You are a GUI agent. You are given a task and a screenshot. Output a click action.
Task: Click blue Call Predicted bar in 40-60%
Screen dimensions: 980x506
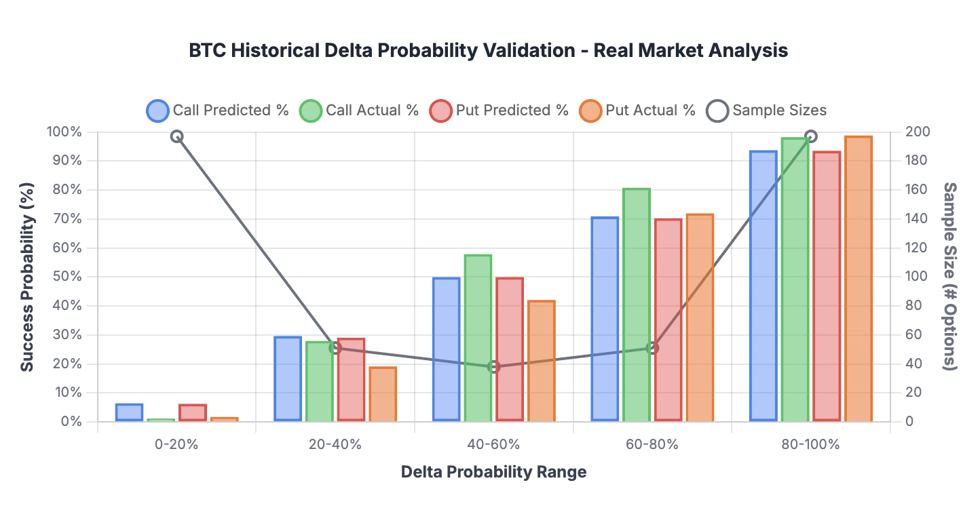[x=447, y=349]
